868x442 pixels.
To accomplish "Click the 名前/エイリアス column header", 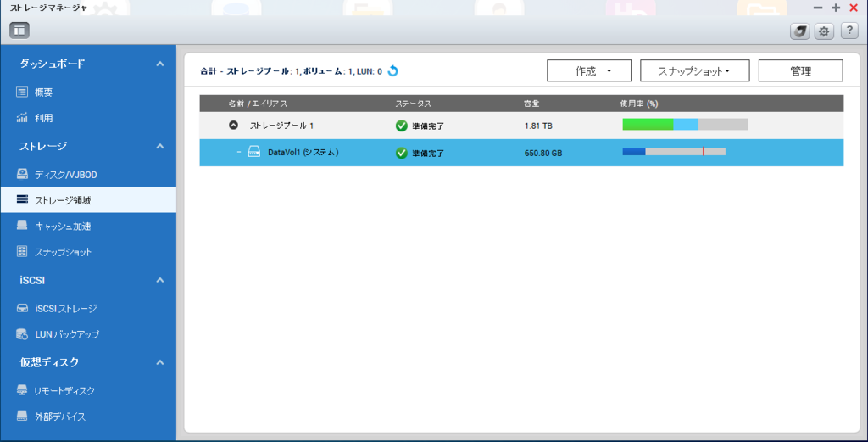I will pyautogui.click(x=258, y=104).
